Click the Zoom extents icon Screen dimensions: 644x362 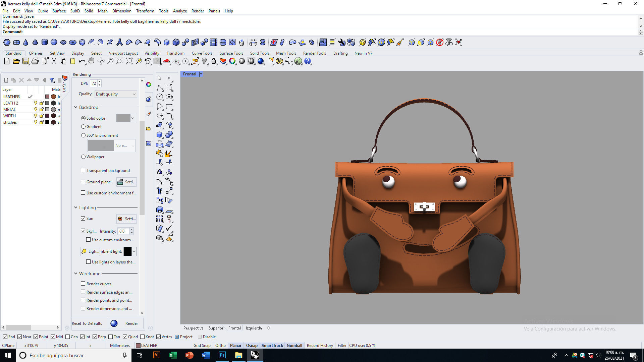click(129, 61)
